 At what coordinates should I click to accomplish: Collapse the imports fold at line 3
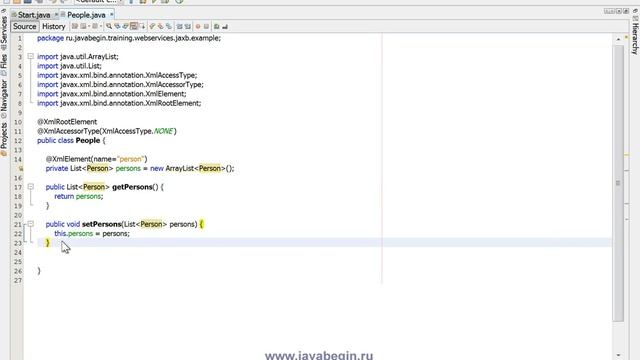31,56
